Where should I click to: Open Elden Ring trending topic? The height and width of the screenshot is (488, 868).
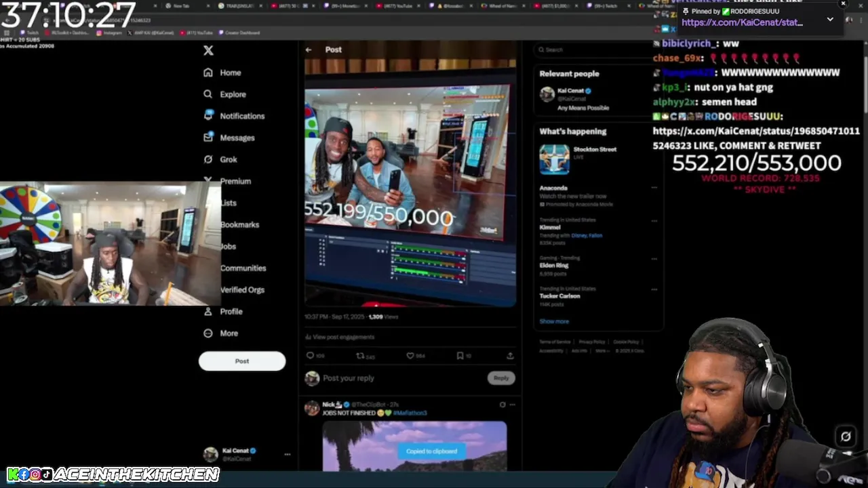554,266
